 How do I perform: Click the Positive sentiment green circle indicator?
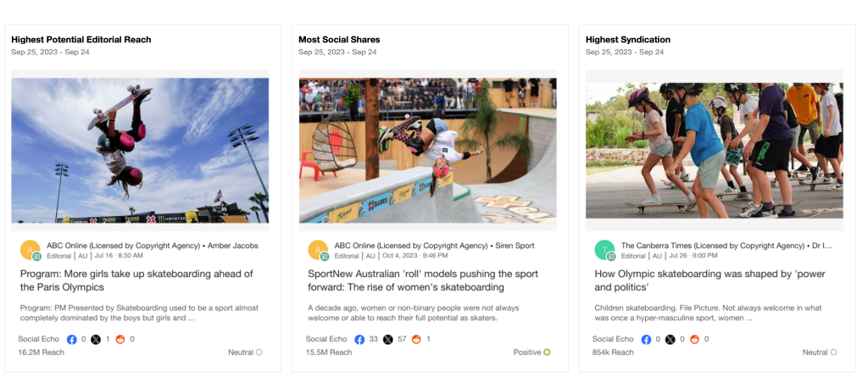[x=547, y=352]
